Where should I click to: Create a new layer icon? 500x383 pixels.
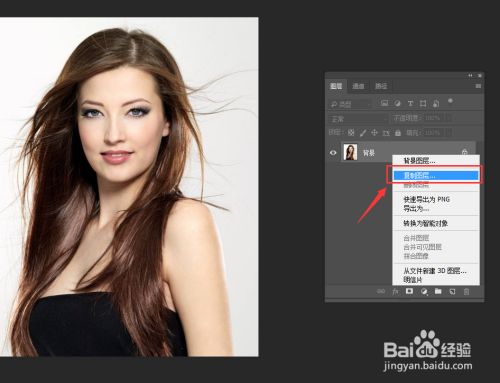click(452, 292)
